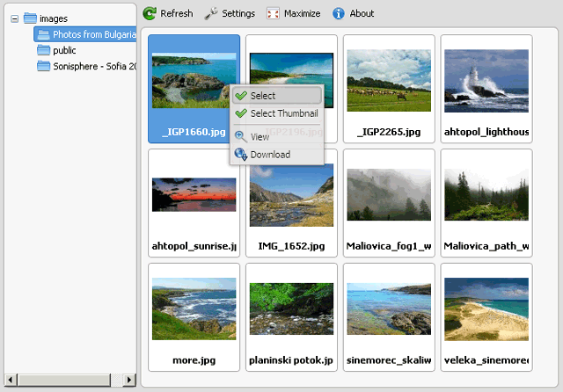This screenshot has height=392, width=563.
Task: Click the magnifier icon beside View
Action: tap(240, 136)
